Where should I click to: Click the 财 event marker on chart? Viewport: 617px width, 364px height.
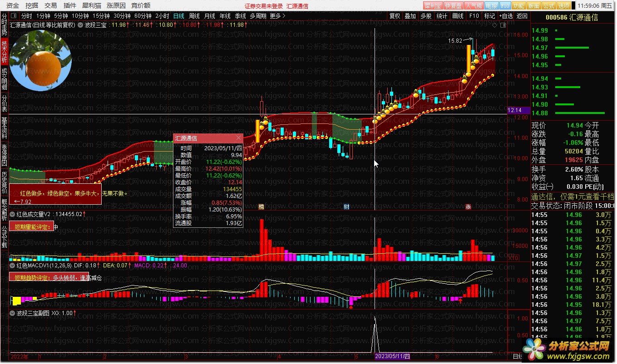(x=346, y=207)
